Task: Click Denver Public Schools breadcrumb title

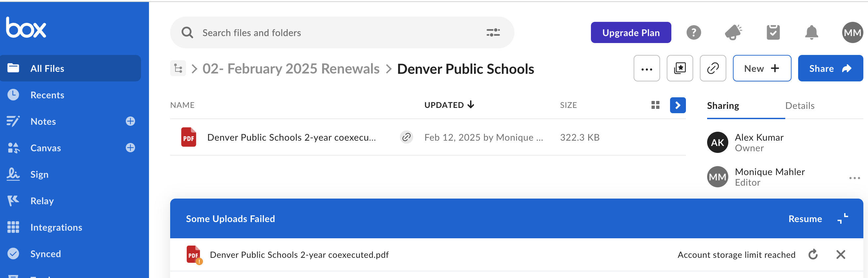Action: pyautogui.click(x=465, y=69)
